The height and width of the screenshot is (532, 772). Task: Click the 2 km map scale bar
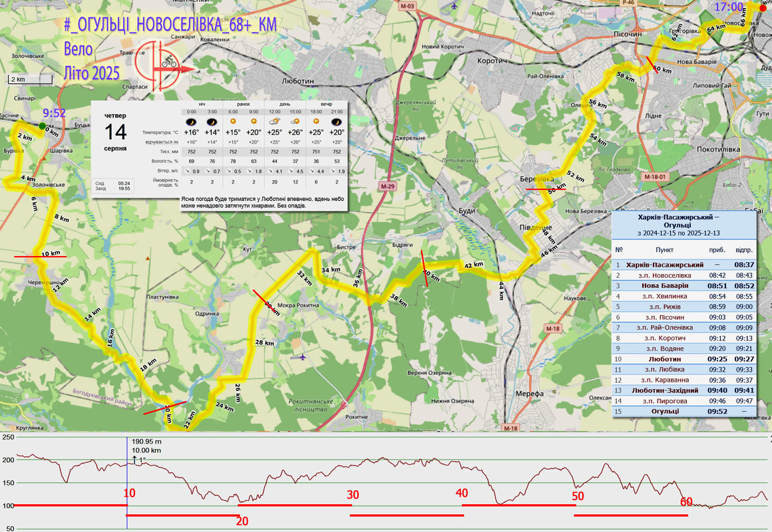pos(31,78)
